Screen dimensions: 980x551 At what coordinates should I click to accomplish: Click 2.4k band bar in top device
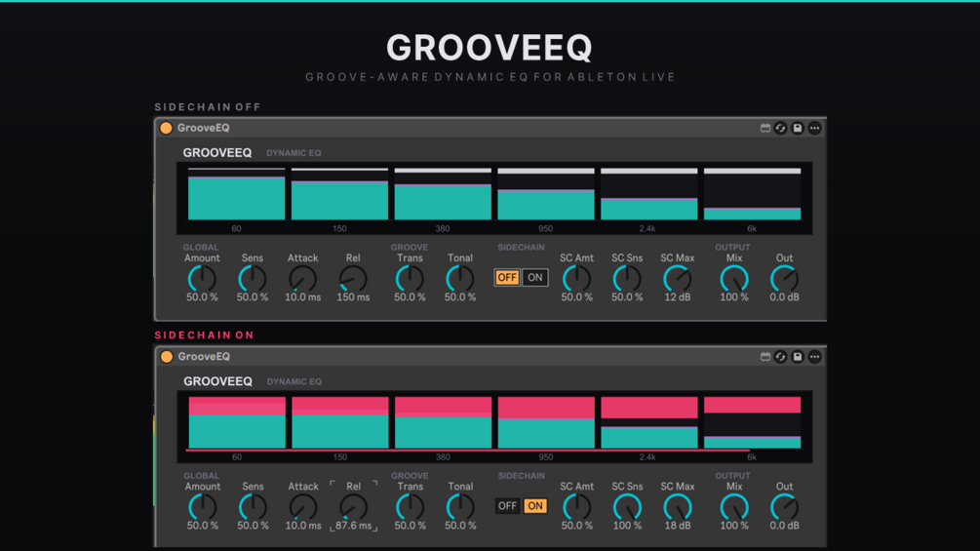pyautogui.click(x=648, y=194)
